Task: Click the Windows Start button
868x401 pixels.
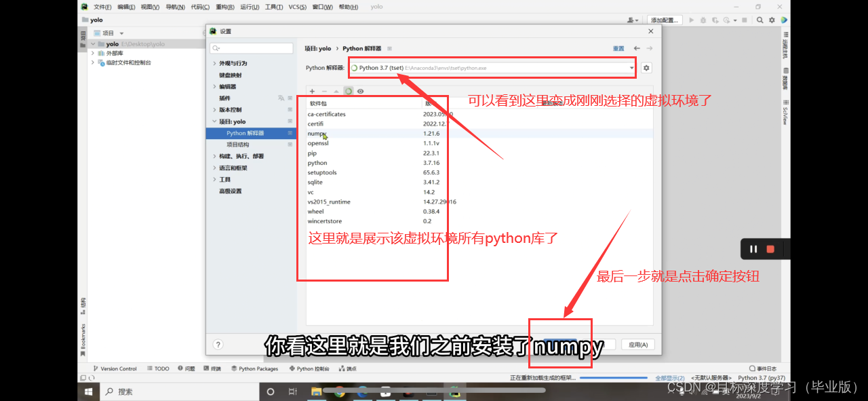Action: [88, 392]
